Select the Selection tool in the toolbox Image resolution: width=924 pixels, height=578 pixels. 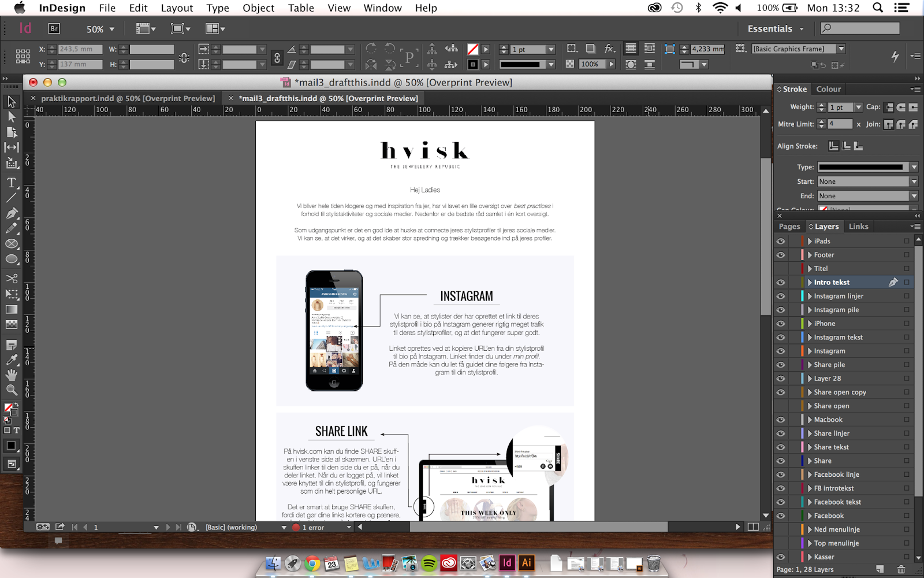tap(12, 102)
